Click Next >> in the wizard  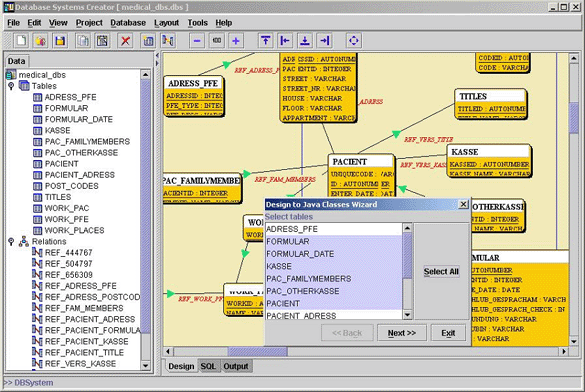(x=402, y=333)
